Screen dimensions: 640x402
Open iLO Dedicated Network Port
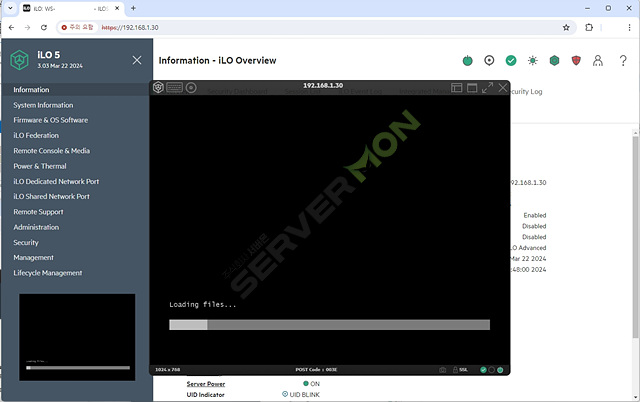pos(56,181)
